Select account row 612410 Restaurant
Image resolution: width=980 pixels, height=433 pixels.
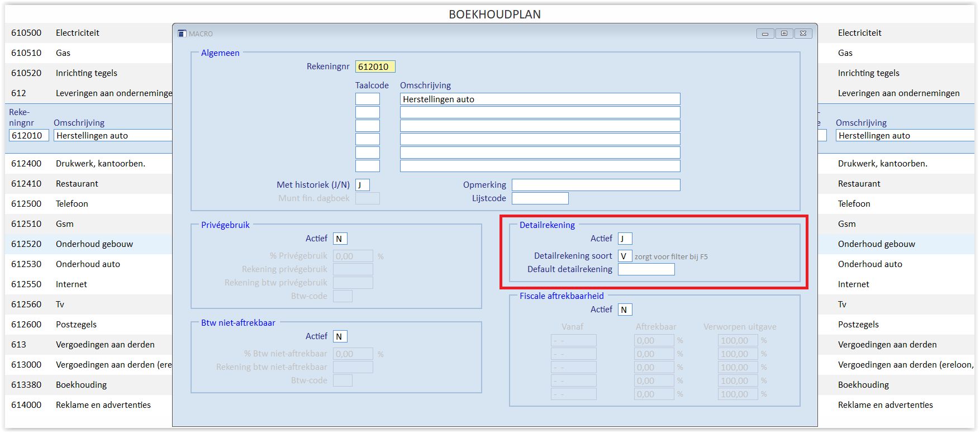[x=89, y=184]
